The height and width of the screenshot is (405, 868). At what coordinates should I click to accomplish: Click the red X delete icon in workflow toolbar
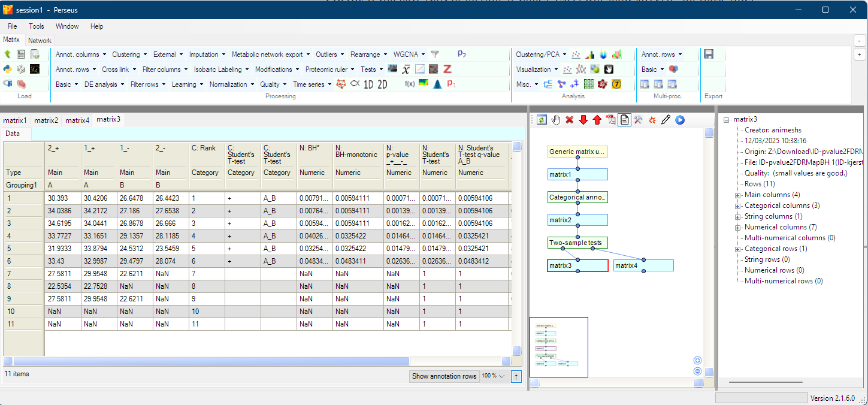pyautogui.click(x=569, y=120)
